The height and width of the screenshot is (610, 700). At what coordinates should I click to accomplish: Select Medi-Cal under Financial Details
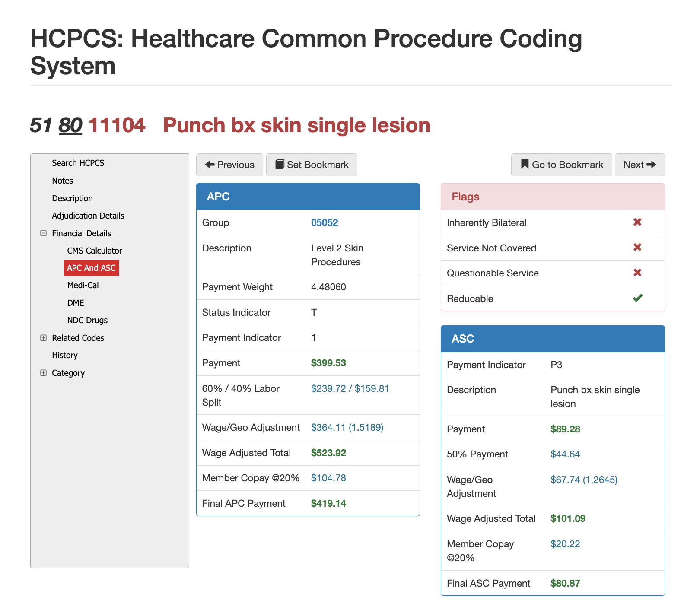(x=83, y=285)
